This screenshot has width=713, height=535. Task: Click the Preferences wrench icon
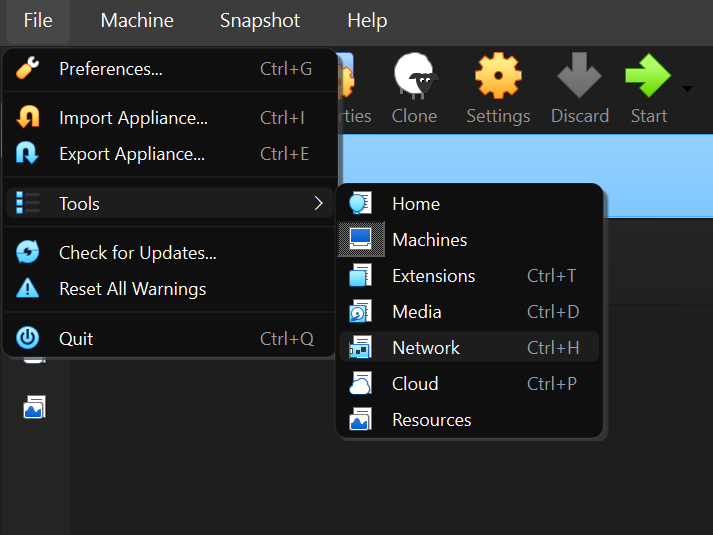coord(28,69)
